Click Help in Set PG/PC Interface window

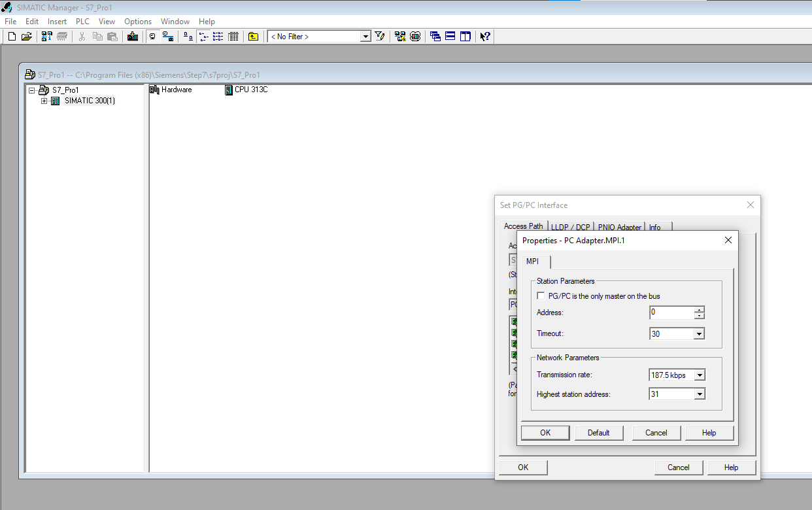tap(732, 467)
